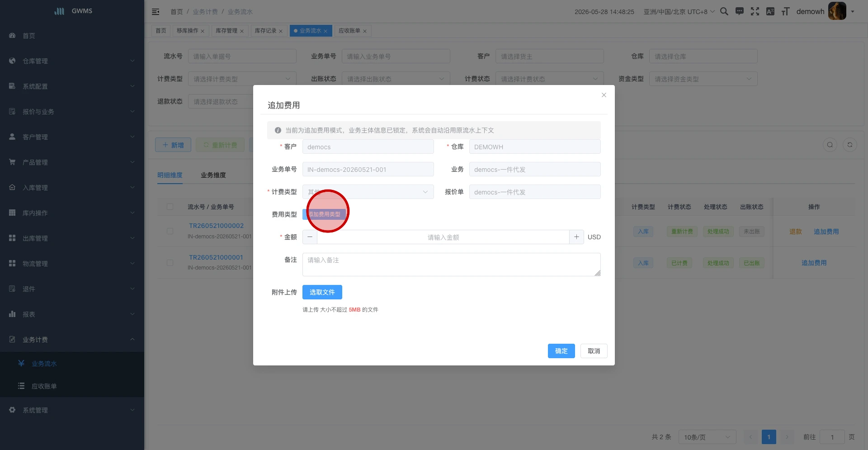Screen dimensions: 868x450
Task: Switch to 首页 page tab
Action: tap(161, 31)
